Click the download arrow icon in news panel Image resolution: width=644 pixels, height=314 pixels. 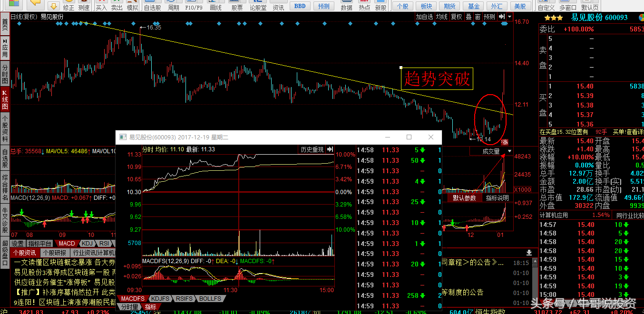(528, 253)
